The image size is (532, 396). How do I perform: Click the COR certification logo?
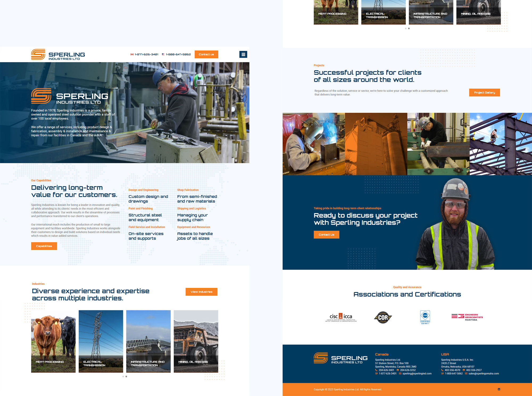pos(383,317)
